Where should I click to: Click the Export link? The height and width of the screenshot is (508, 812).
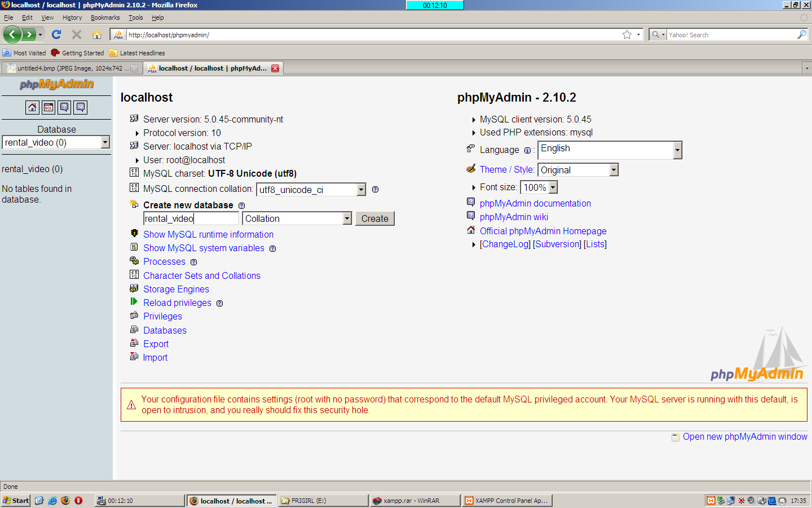click(x=156, y=344)
